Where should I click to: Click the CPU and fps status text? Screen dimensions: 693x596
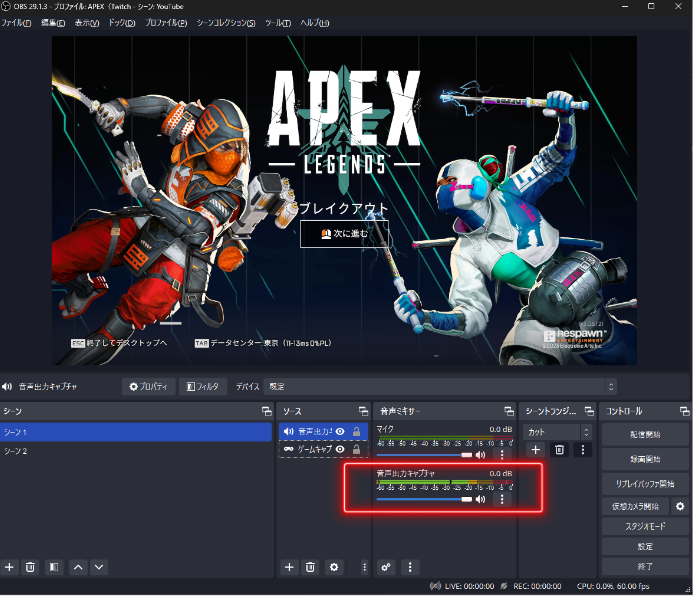[613, 586]
